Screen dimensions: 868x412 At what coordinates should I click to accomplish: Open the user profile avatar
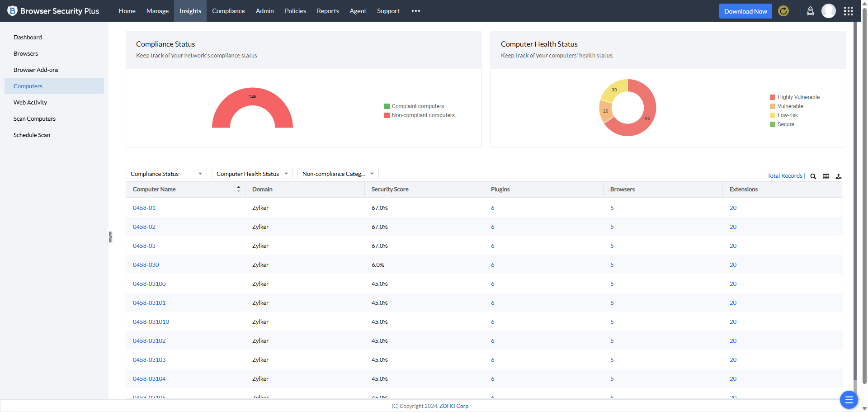828,11
